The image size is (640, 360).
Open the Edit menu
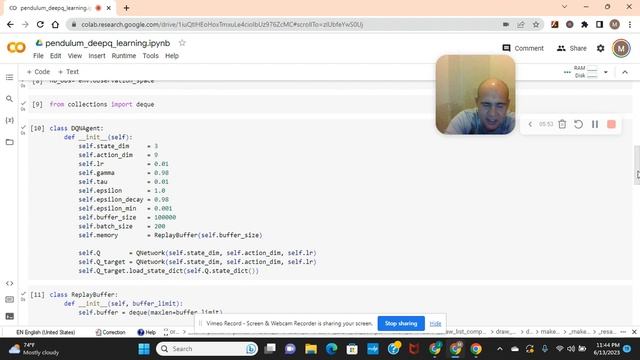click(x=56, y=56)
